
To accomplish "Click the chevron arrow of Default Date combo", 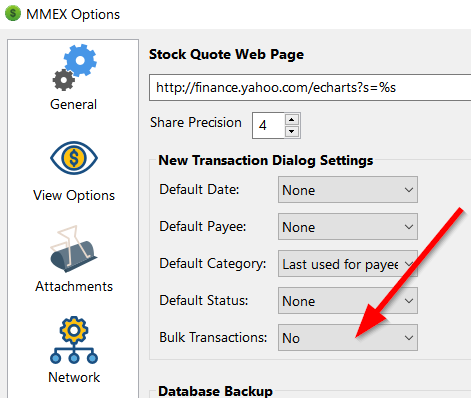I will tap(409, 190).
